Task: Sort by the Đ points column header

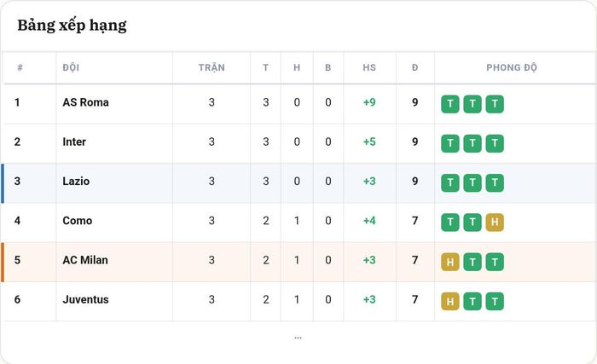Action: click(415, 67)
